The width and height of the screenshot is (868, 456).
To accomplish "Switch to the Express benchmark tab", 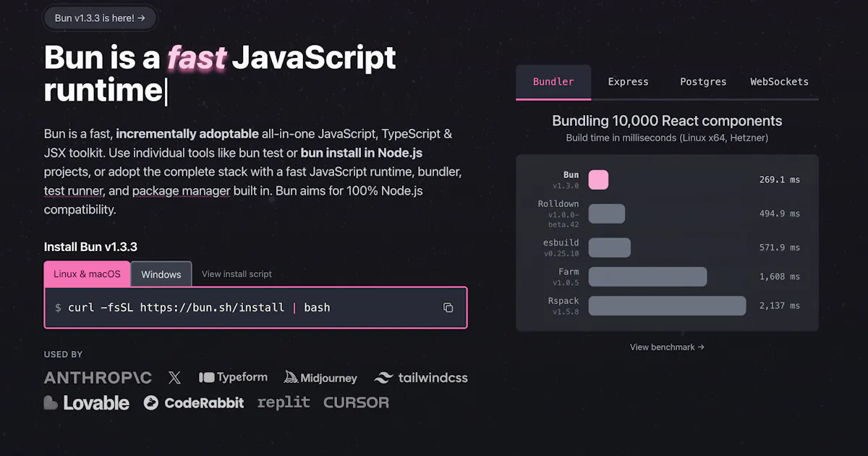I will tap(628, 82).
